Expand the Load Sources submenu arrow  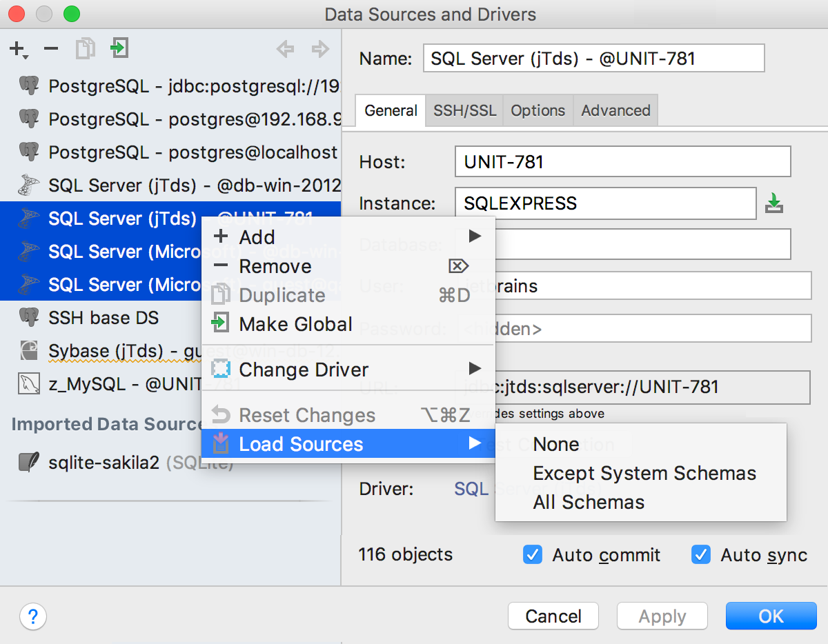click(x=474, y=443)
